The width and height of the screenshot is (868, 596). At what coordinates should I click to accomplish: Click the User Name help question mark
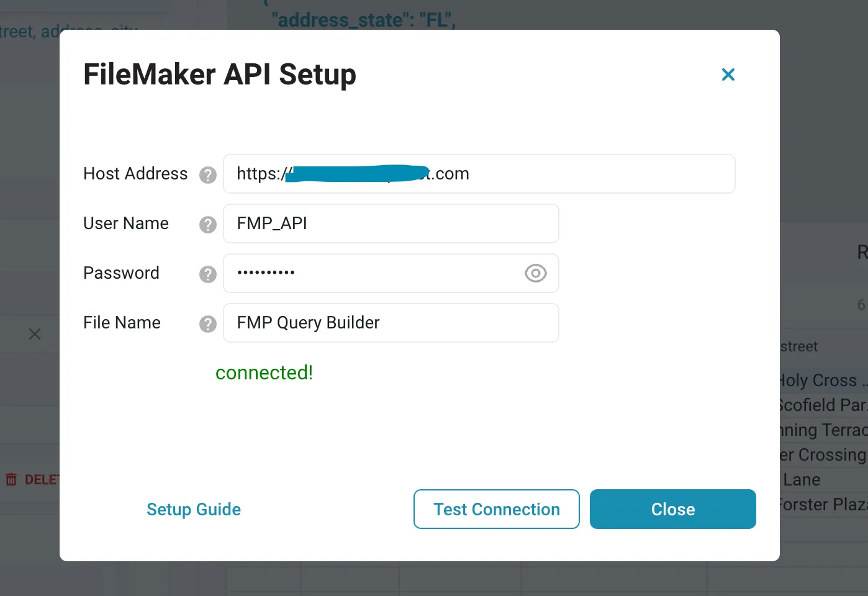[x=208, y=225]
